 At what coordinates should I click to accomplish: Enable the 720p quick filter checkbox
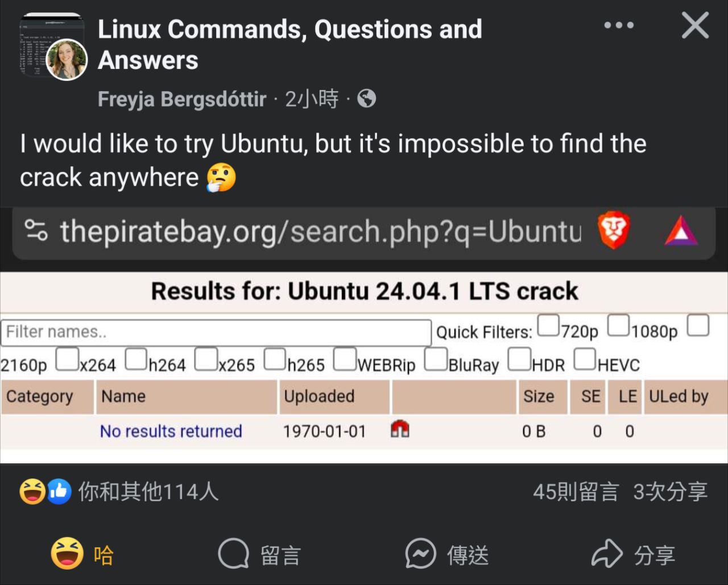tap(549, 326)
